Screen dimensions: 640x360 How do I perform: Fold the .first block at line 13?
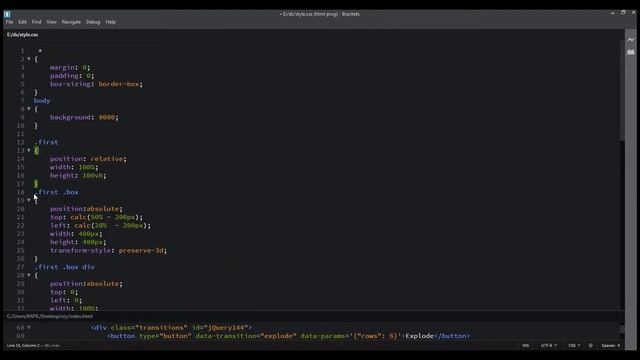point(29,150)
